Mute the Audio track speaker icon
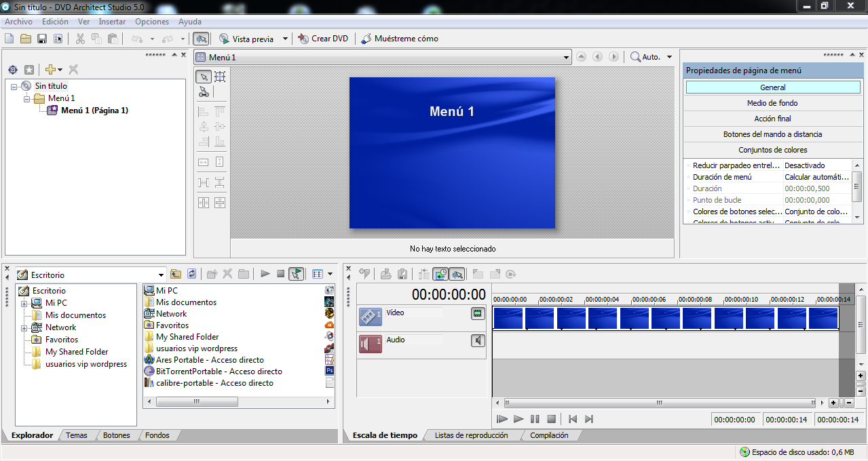 (478, 340)
